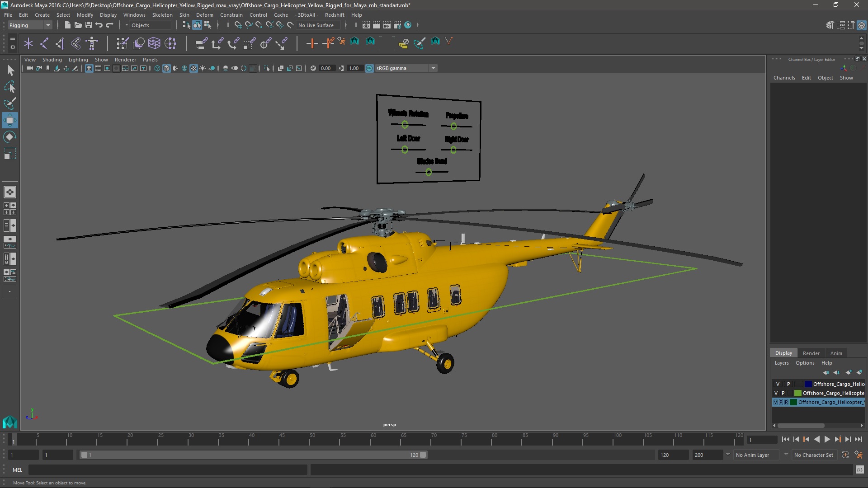Click the Create Locator shelf icon

pyautogui.click(x=28, y=43)
